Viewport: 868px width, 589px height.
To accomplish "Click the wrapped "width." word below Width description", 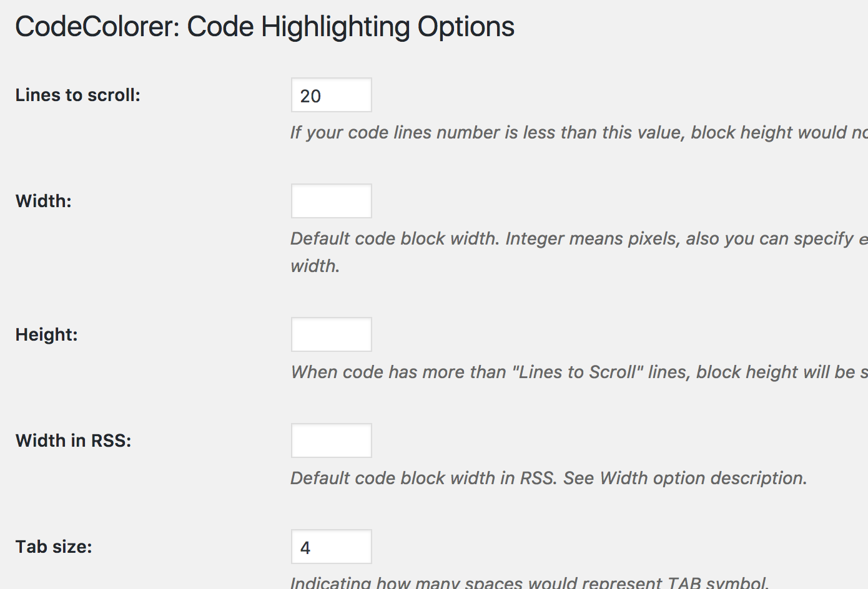I will click(x=315, y=266).
